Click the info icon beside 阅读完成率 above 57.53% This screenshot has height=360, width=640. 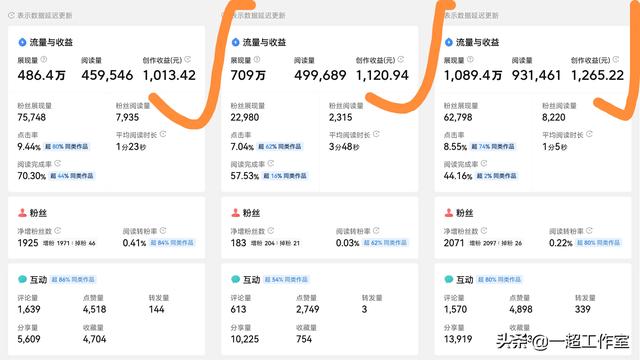click(x=271, y=164)
